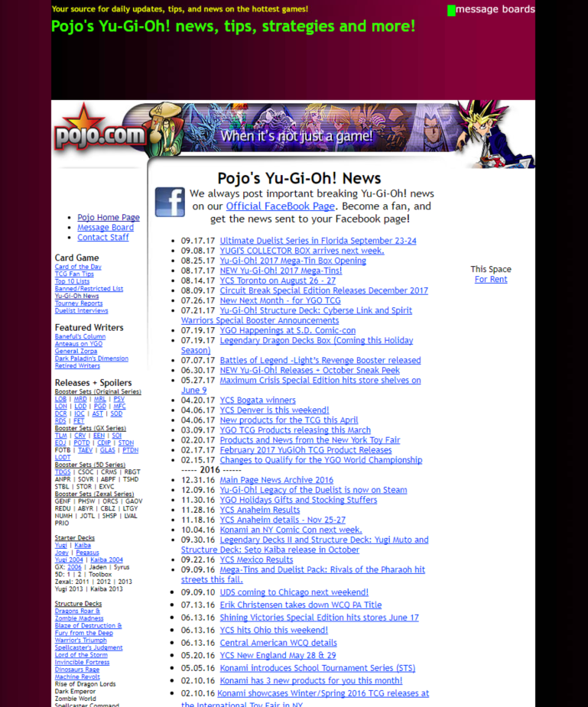Open Dark Paladin's Dimension
This screenshot has width=588, height=707.
(x=91, y=358)
